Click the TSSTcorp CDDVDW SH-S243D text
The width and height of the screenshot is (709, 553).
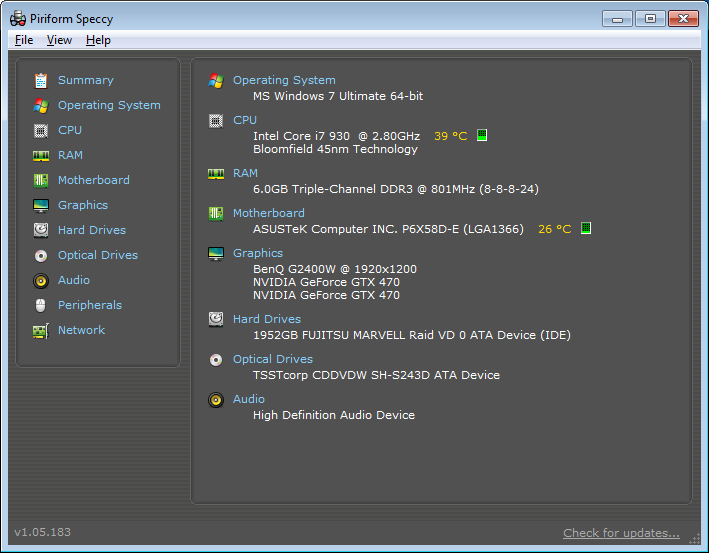pyautogui.click(x=376, y=375)
